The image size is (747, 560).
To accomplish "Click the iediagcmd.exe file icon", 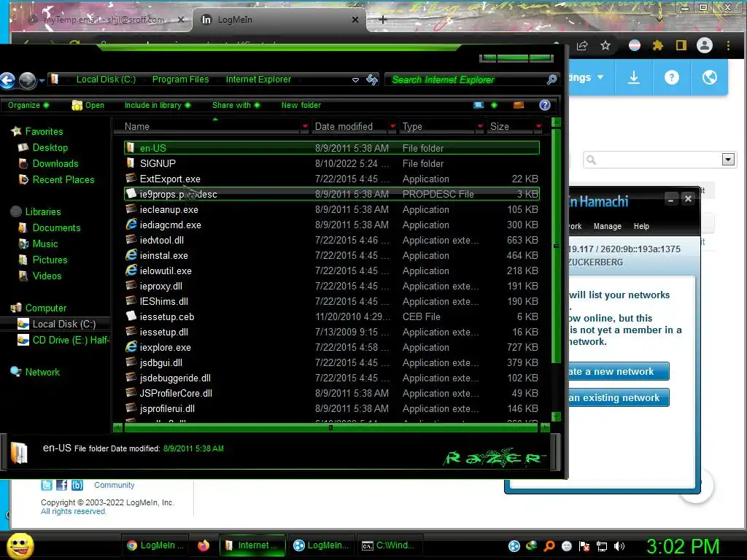I will [x=131, y=225].
